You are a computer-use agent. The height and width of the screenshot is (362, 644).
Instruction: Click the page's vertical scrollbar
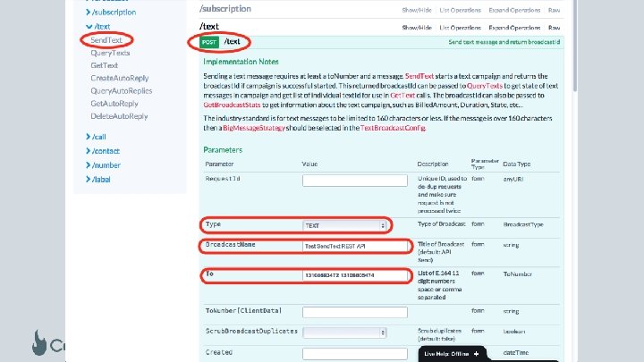pos(575,46)
